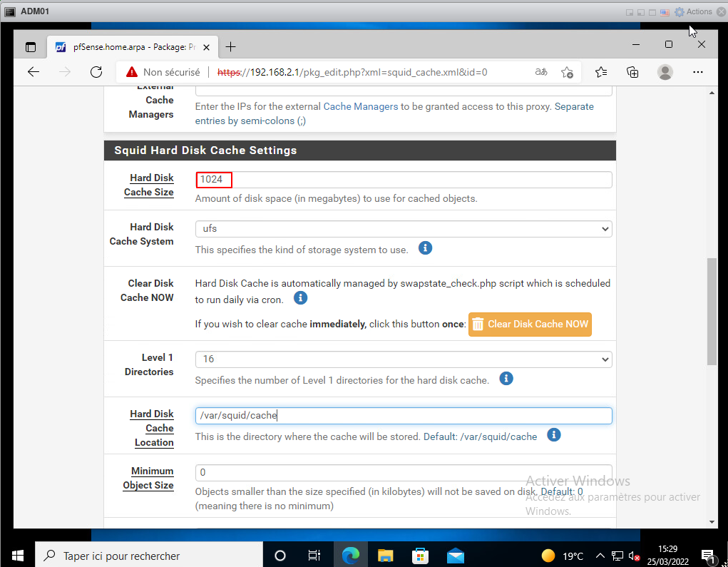Open Edge browser profile icon
728x567 pixels.
pos(665,72)
